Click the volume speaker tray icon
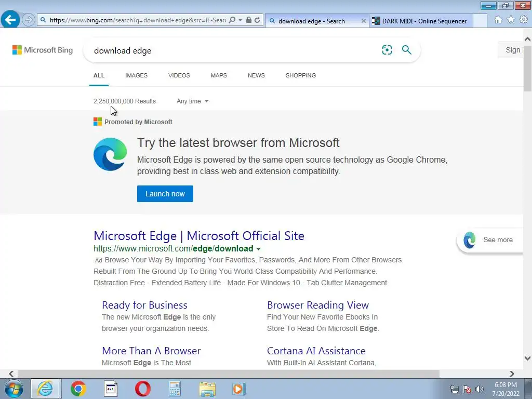This screenshot has height=399, width=532. [480, 389]
